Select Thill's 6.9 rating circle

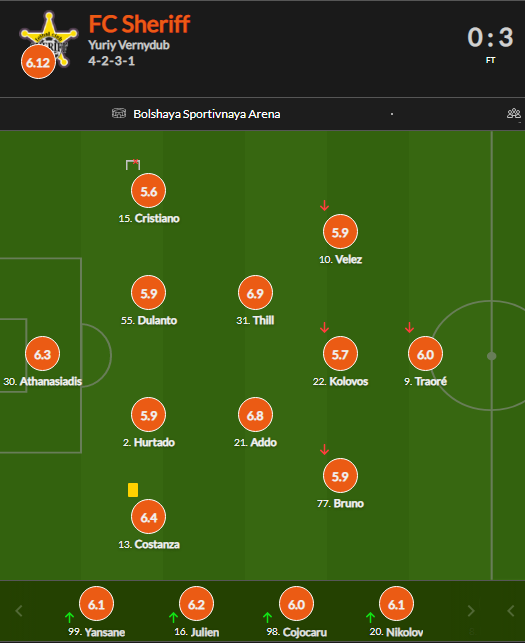255,293
